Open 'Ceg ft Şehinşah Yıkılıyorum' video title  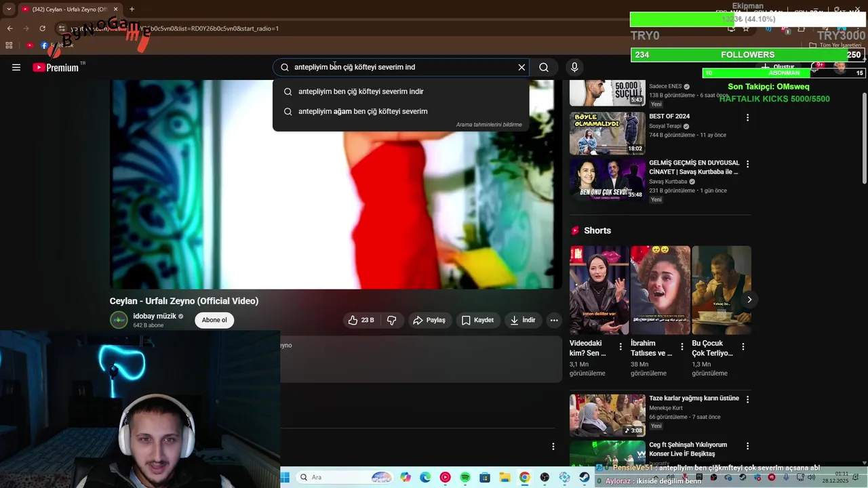point(688,449)
